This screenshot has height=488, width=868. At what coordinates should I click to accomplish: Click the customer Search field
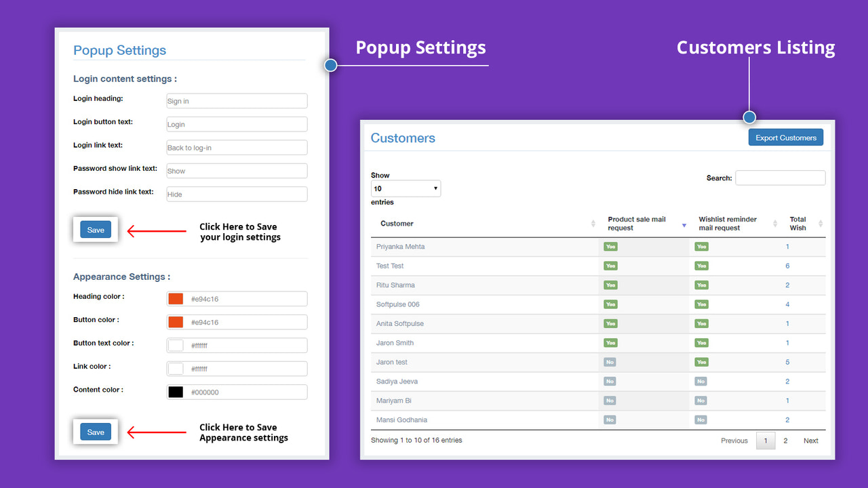780,178
